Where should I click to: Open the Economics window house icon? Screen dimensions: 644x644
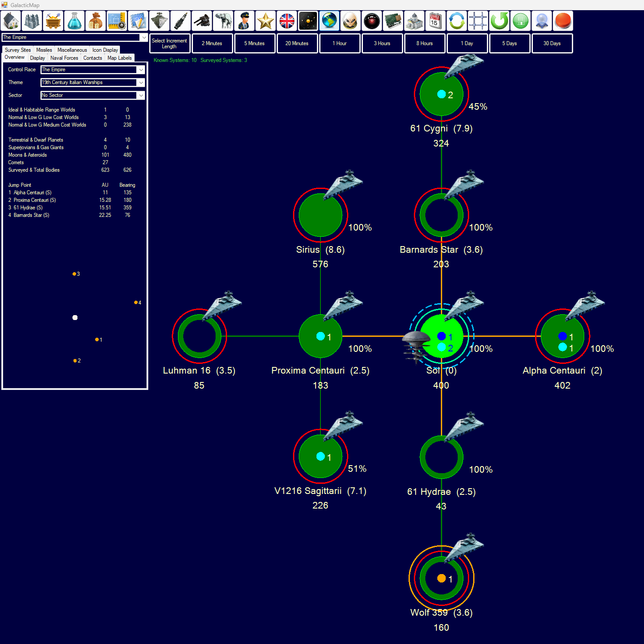point(11,21)
